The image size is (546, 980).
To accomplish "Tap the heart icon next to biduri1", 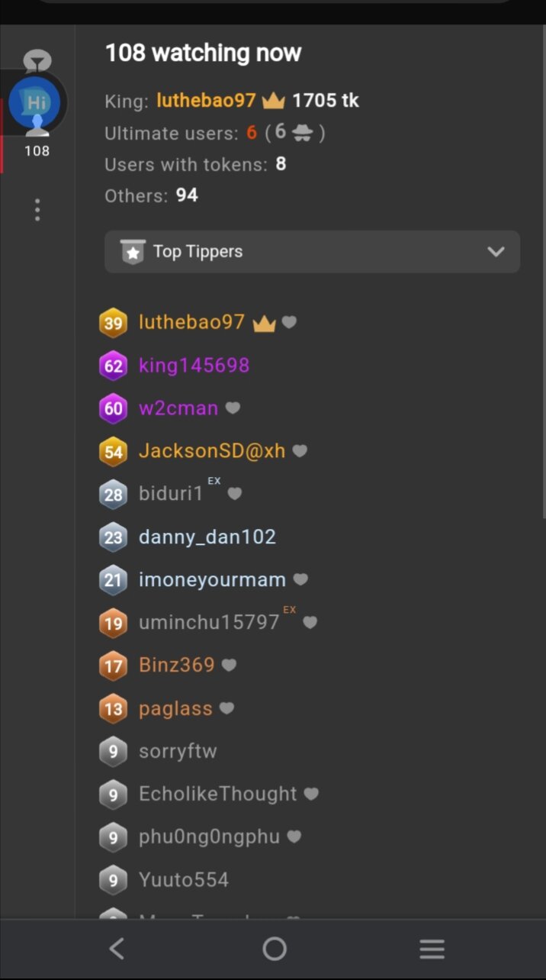I will (234, 494).
